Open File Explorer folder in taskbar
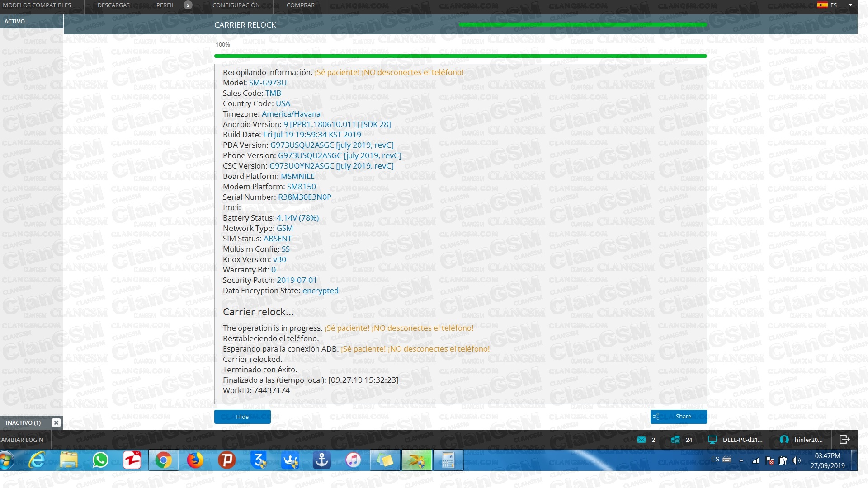The width and height of the screenshot is (868, 488). [x=69, y=460]
